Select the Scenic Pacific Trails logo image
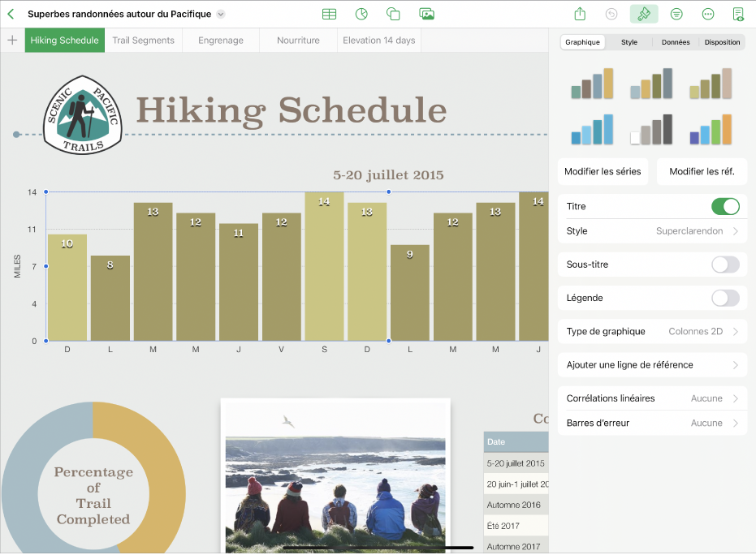This screenshot has width=756, height=555. (x=83, y=114)
